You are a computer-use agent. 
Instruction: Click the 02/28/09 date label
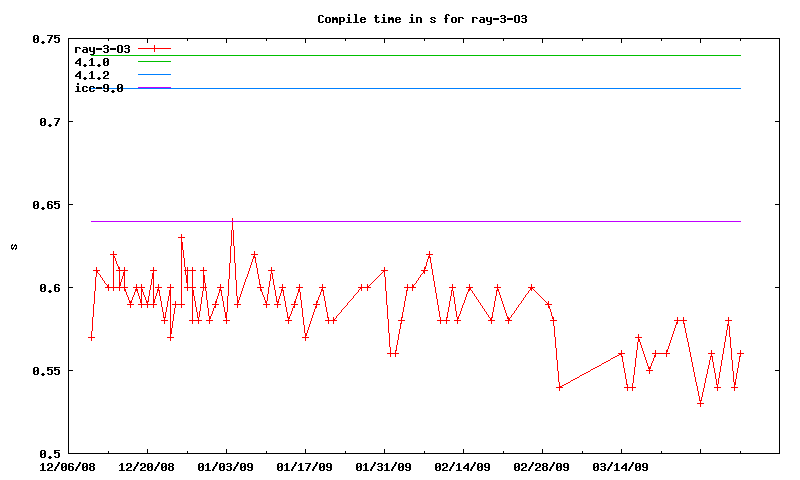pos(542,467)
